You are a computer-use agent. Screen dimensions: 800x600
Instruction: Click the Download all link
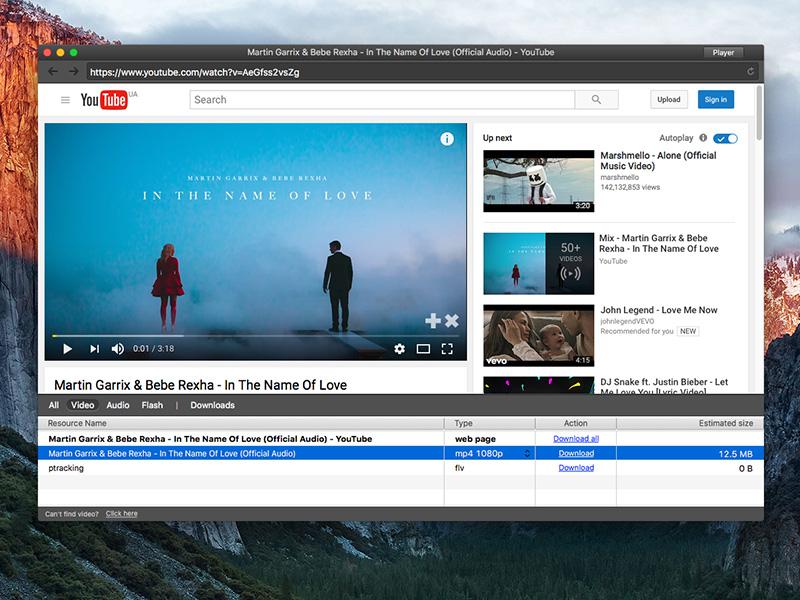click(x=576, y=439)
